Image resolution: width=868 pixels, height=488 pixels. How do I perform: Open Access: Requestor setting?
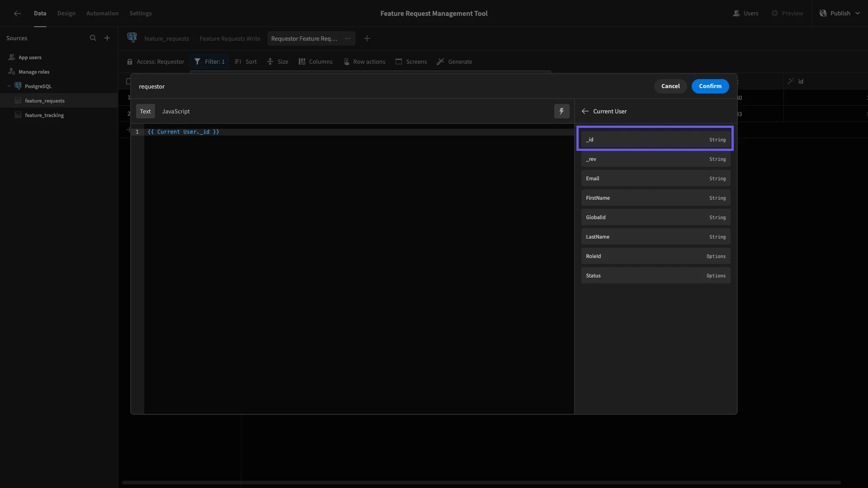pyautogui.click(x=156, y=62)
